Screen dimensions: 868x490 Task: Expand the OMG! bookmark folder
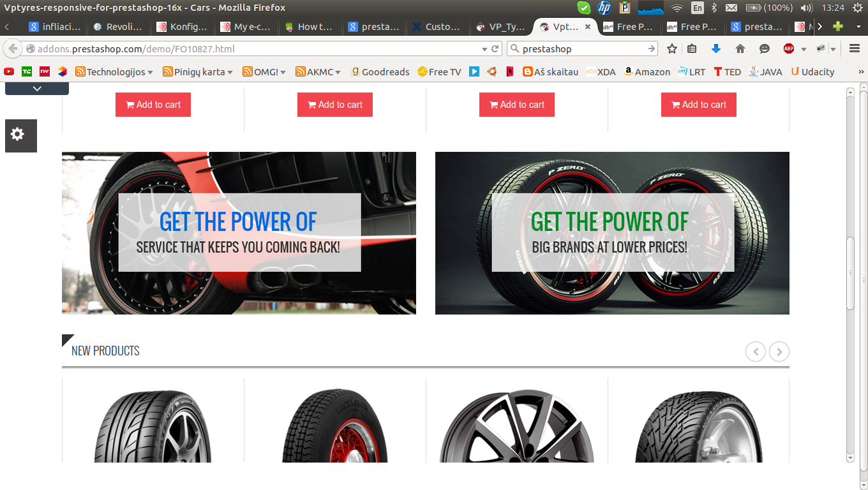[264, 72]
